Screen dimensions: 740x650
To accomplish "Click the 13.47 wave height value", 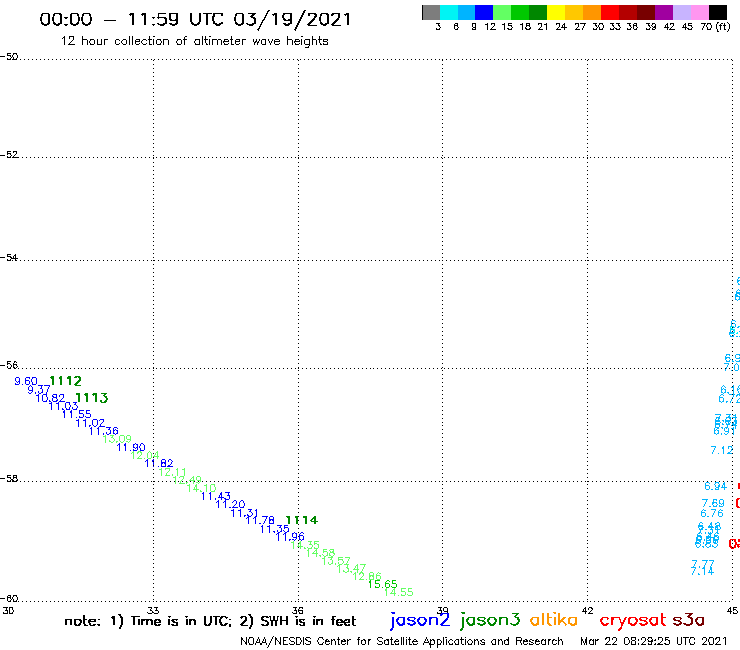I will pos(351,568).
